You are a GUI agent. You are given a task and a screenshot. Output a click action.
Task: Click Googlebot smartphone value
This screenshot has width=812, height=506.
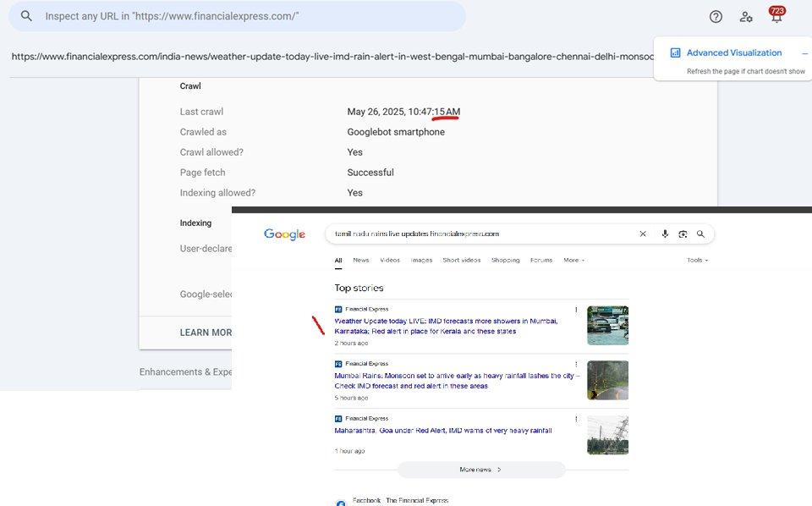point(396,132)
